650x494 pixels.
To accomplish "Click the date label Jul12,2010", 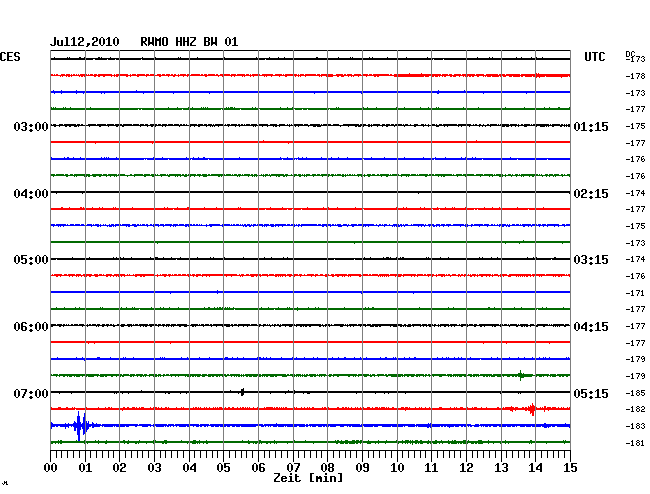I will 85,42.
